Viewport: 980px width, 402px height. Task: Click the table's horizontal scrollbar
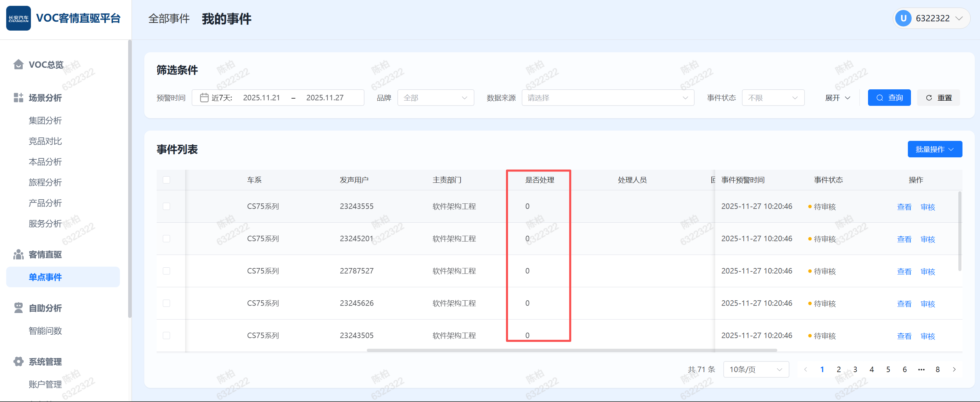tap(572, 350)
